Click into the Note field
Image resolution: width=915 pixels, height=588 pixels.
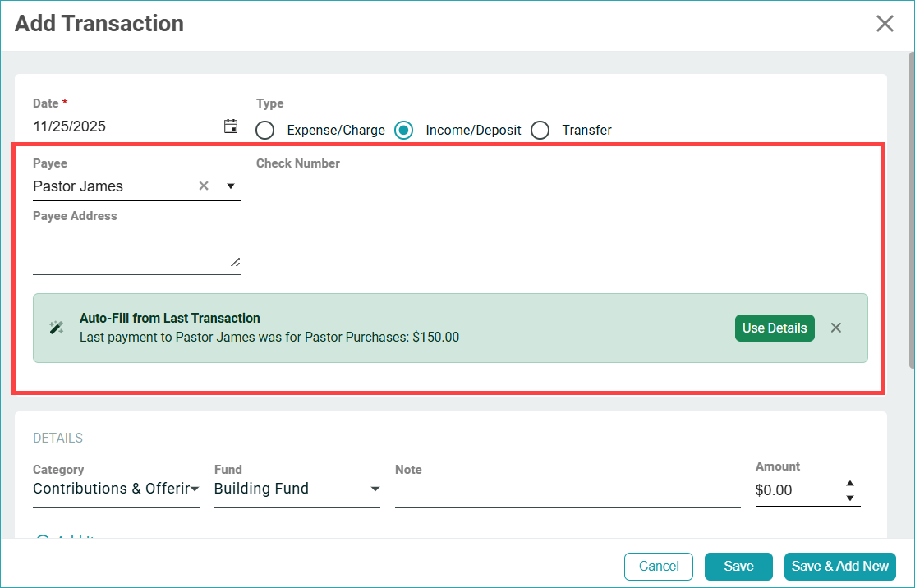(567, 491)
